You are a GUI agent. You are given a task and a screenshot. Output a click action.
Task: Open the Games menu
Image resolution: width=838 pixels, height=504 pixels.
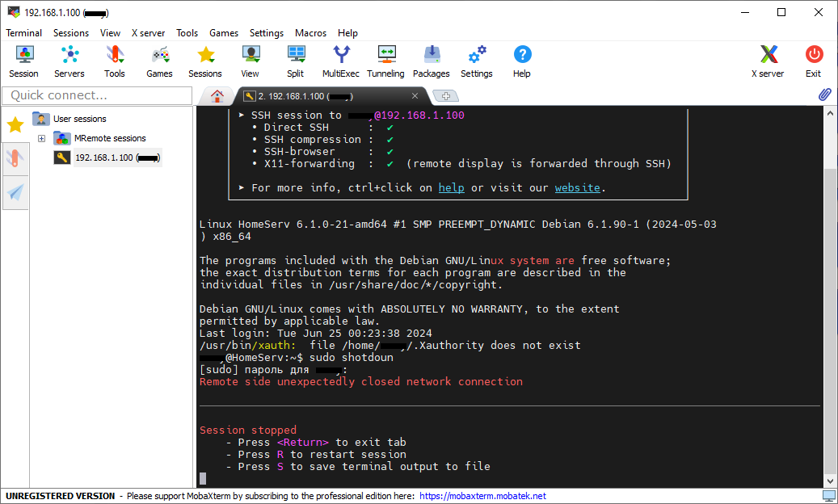pos(224,33)
